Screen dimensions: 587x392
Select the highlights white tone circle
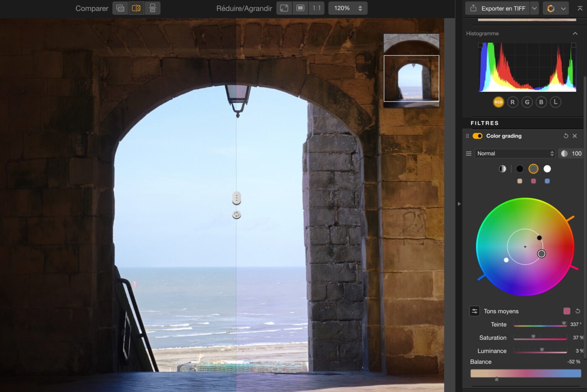click(x=547, y=169)
